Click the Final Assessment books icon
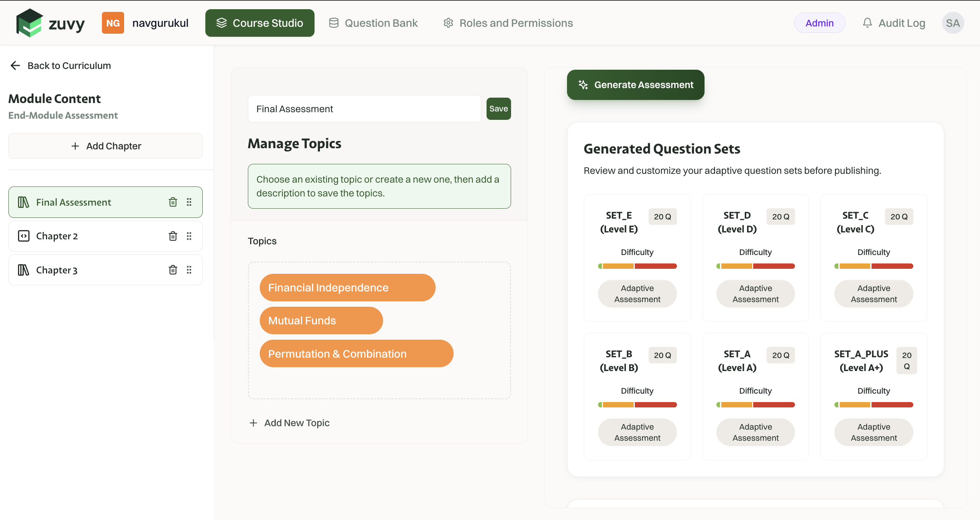This screenshot has width=980, height=520. [23, 202]
